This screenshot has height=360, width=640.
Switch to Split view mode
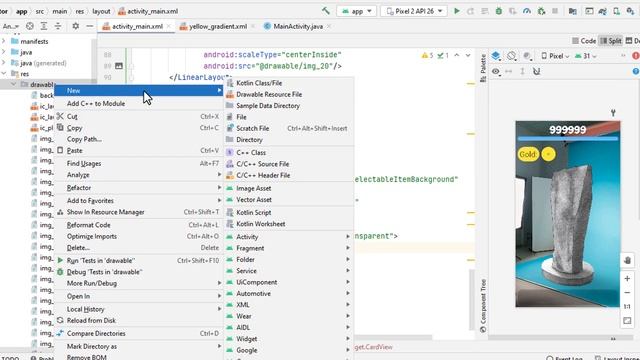[x=611, y=41]
